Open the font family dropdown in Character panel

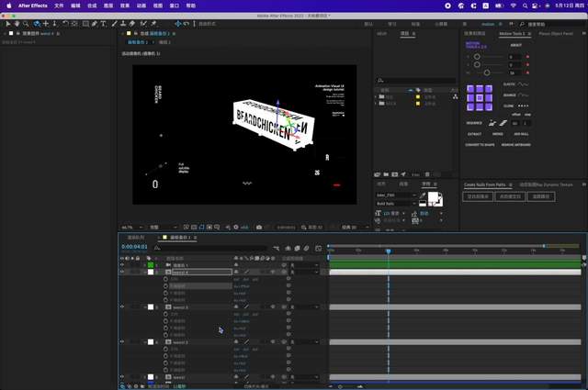[x=396, y=195]
